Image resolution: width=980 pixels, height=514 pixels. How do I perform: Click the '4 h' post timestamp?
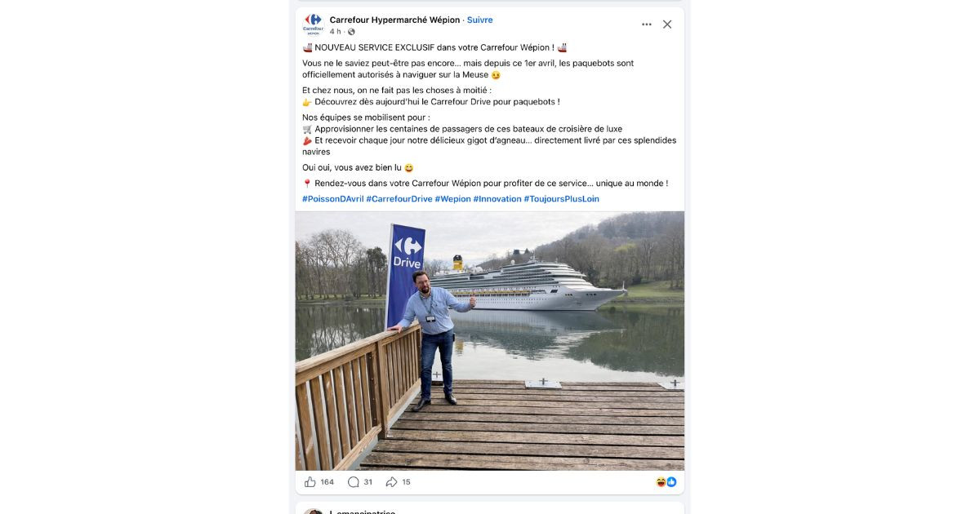pos(335,32)
